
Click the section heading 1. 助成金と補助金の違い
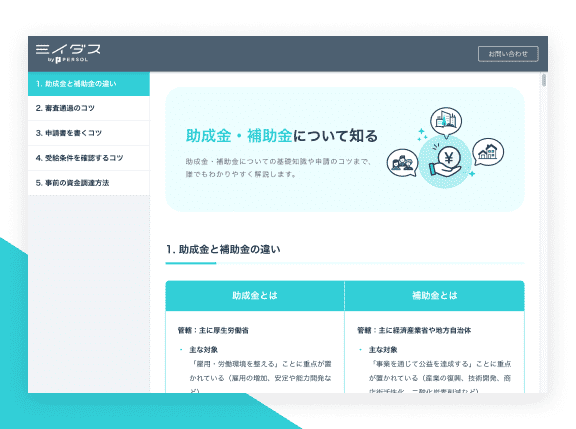tap(223, 250)
